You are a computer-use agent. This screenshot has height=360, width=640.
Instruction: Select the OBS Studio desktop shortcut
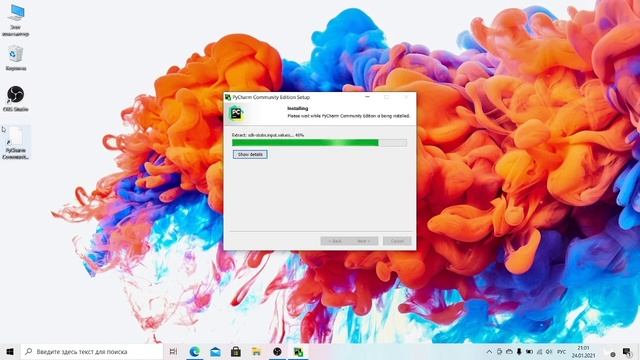(16, 99)
